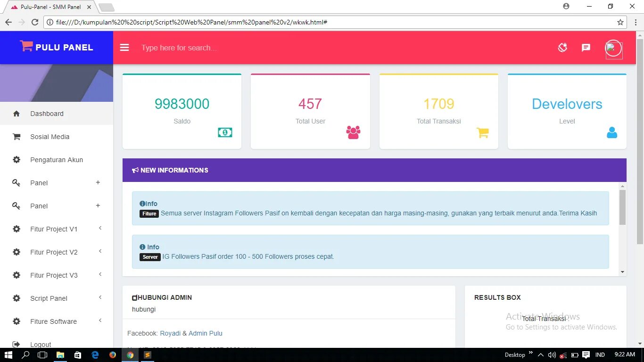Click the money bill icon on the Saldo card

225,132
